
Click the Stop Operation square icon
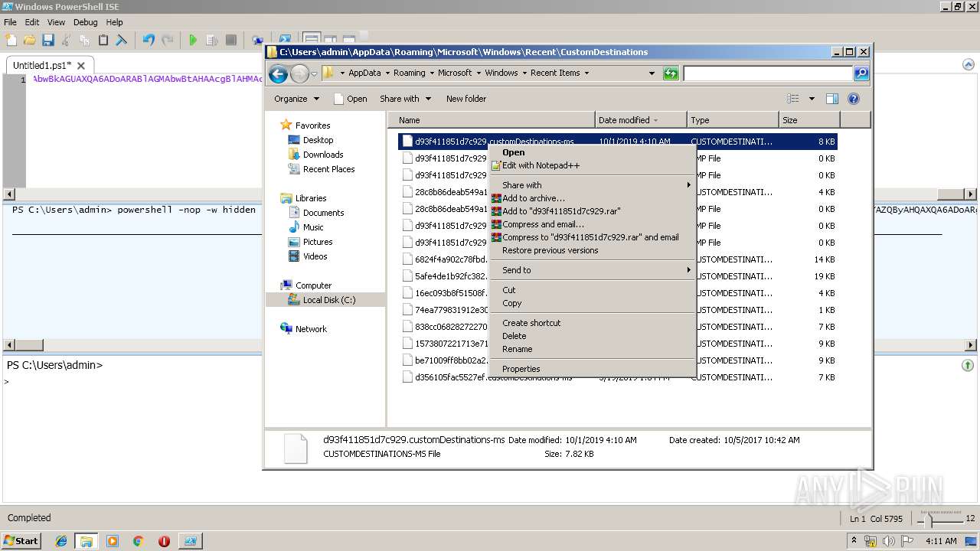tap(231, 40)
